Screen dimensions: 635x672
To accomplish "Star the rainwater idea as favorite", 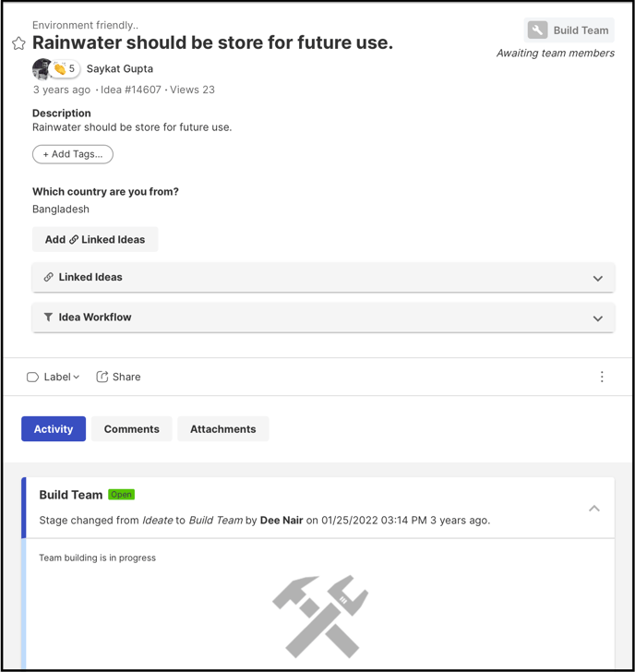I will tap(18, 43).
